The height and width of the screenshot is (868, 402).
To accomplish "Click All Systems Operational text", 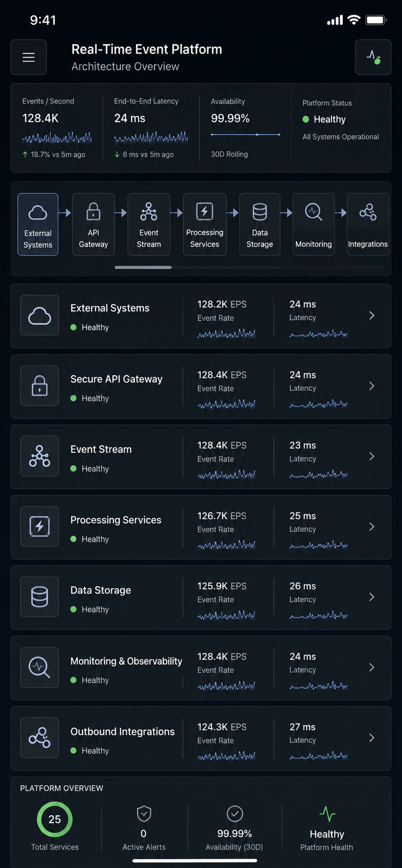I will [341, 137].
